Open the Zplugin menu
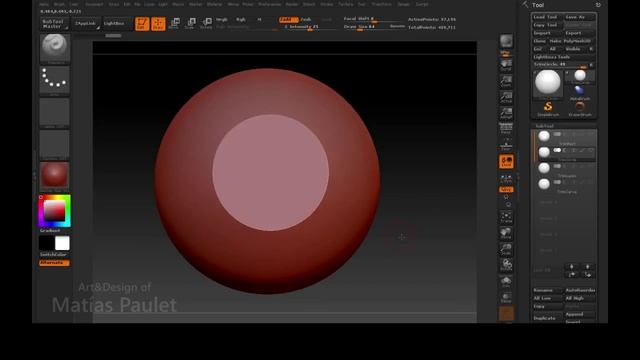The height and width of the screenshot is (360, 640). (404, 4)
